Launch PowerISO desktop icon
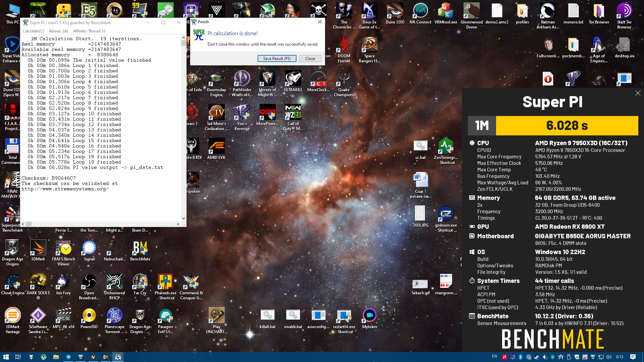Image resolution: width=644 pixels, height=362 pixels. point(89,318)
